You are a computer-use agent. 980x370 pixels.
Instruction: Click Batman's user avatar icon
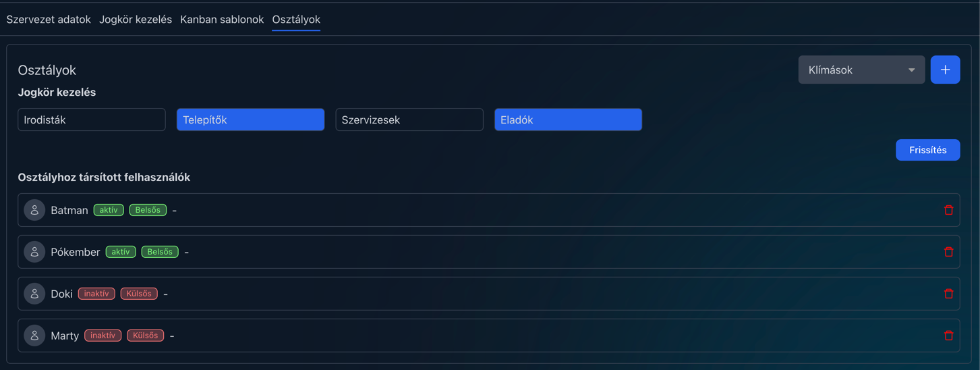coord(34,210)
